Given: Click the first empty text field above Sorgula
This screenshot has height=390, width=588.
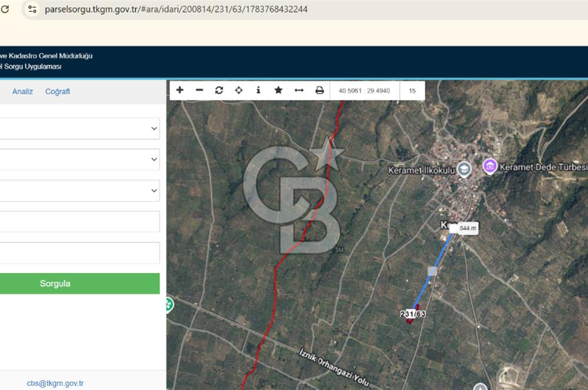Looking at the screenshot, I should pyautogui.click(x=80, y=221).
